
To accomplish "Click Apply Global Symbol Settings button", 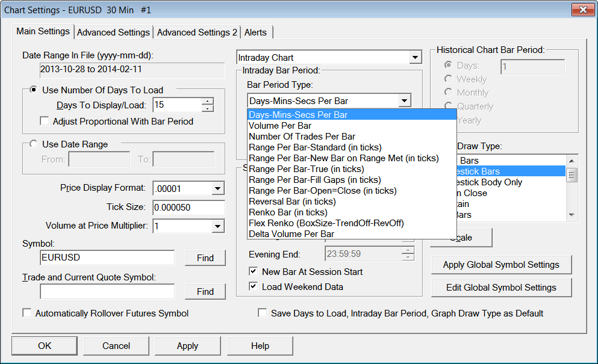I will (501, 265).
